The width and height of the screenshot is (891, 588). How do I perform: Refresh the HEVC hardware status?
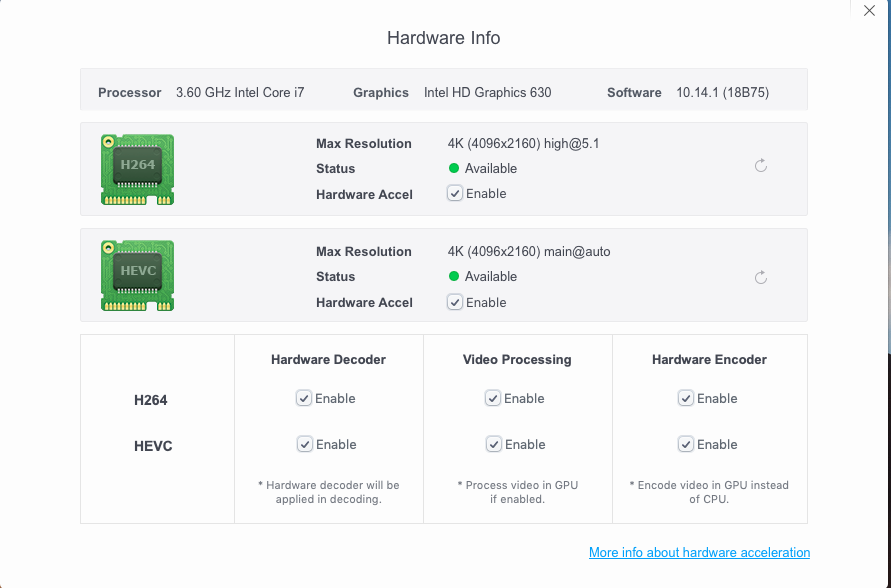(760, 277)
